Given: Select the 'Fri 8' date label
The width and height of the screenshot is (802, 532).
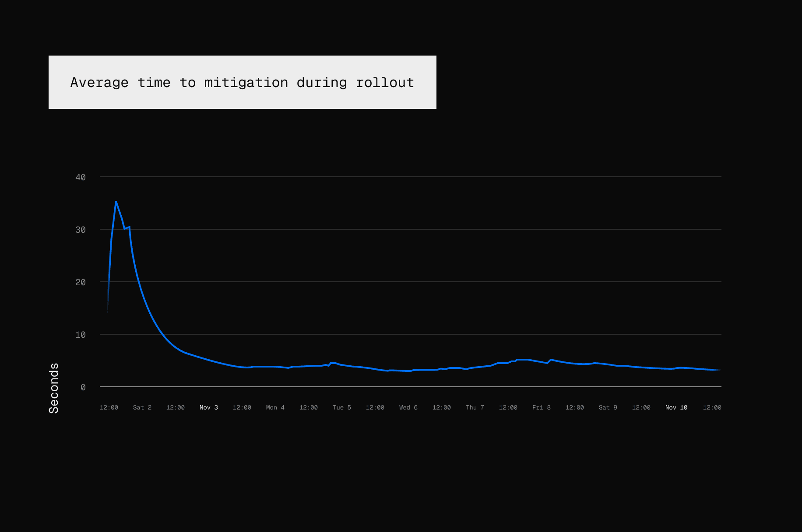Looking at the screenshot, I should pyautogui.click(x=542, y=407).
